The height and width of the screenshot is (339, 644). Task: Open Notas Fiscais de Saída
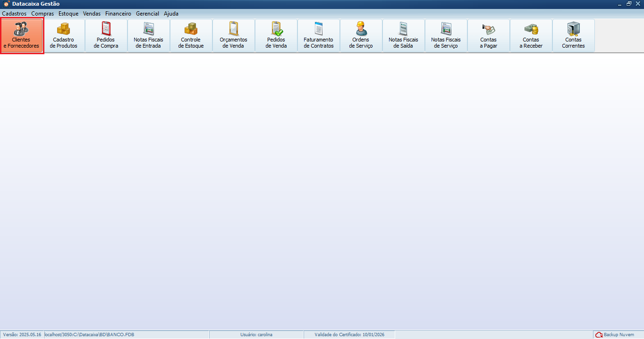[x=404, y=36]
